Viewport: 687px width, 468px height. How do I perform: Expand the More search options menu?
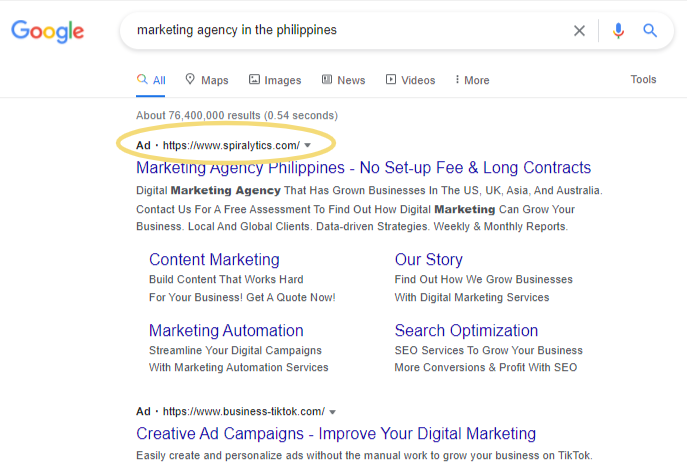(x=472, y=80)
